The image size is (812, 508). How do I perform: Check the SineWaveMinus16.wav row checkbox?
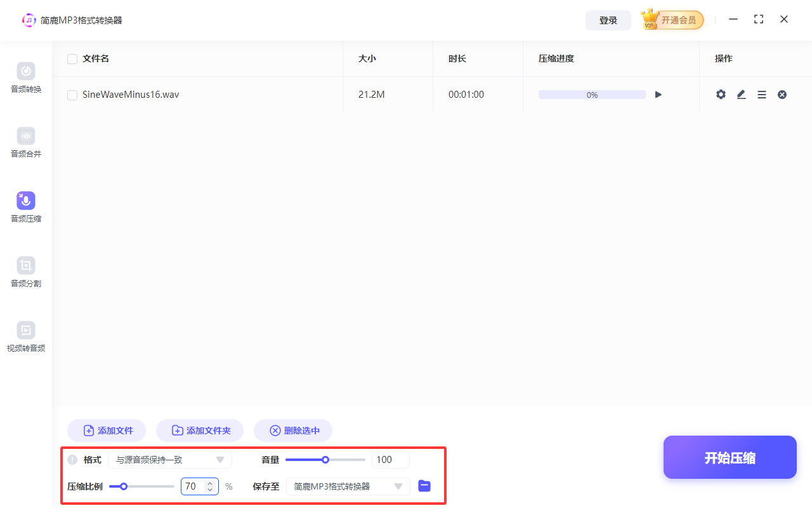click(x=72, y=94)
